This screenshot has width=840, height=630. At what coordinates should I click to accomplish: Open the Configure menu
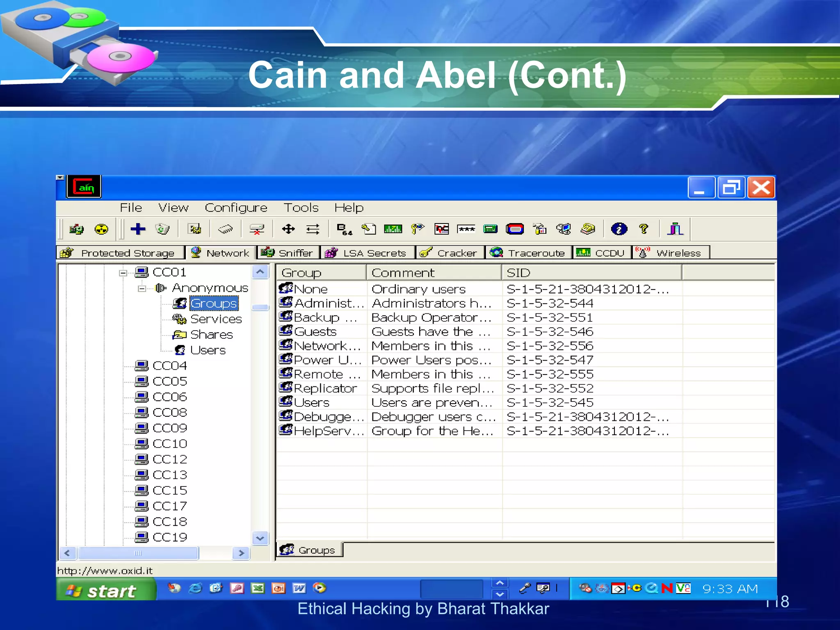[x=236, y=208]
